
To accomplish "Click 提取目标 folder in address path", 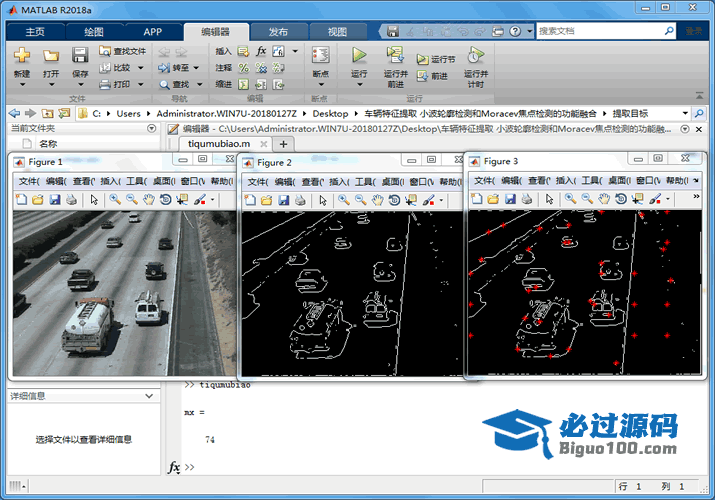I will (x=630, y=113).
